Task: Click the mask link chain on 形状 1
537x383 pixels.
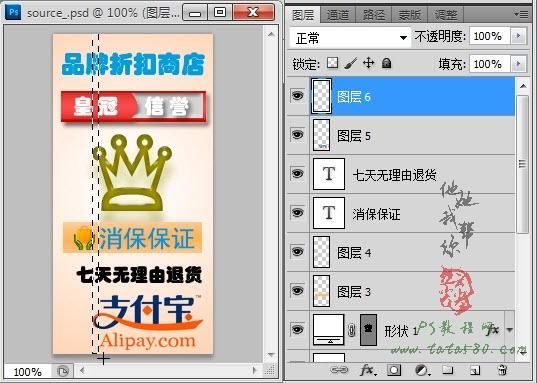Action: pyautogui.click(x=352, y=331)
